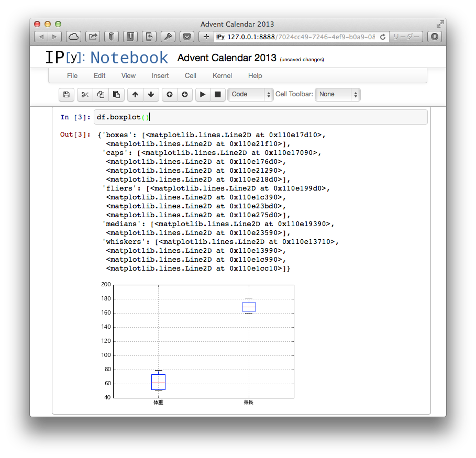Click the Reader (リーダー) button

(406, 37)
